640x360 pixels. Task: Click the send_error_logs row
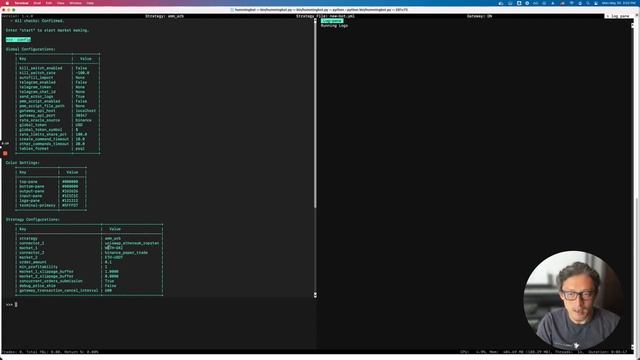pyautogui.click(x=58, y=97)
